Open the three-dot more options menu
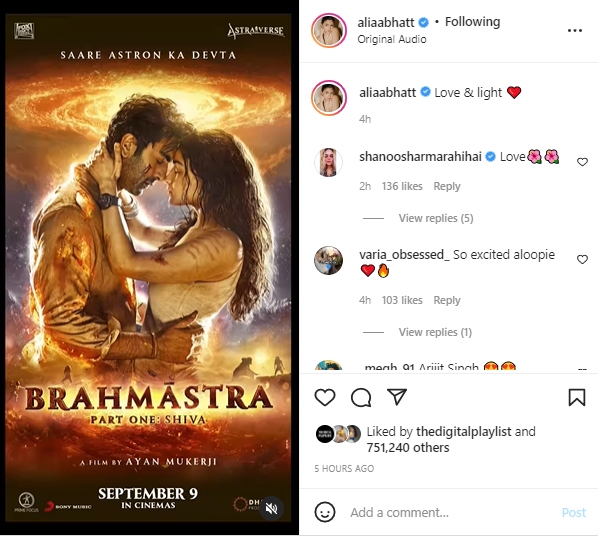This screenshot has height=536, width=598. point(575,30)
